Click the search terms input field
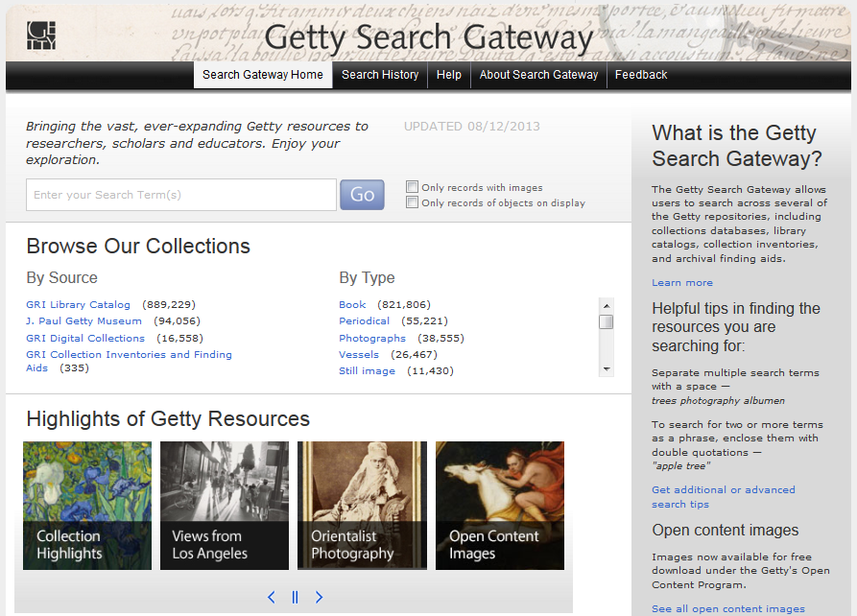 180,195
